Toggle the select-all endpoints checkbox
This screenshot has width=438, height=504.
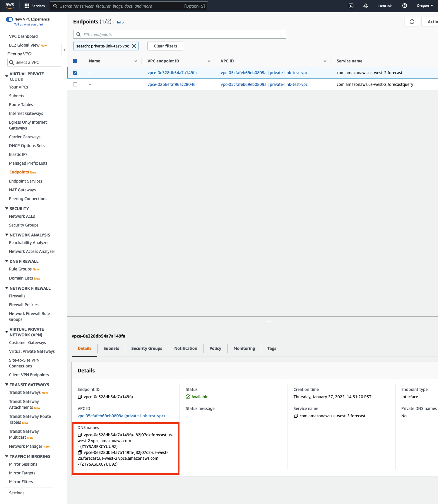pos(75,61)
